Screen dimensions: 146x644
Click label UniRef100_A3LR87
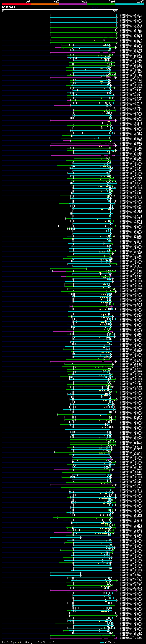coord(131,72)
